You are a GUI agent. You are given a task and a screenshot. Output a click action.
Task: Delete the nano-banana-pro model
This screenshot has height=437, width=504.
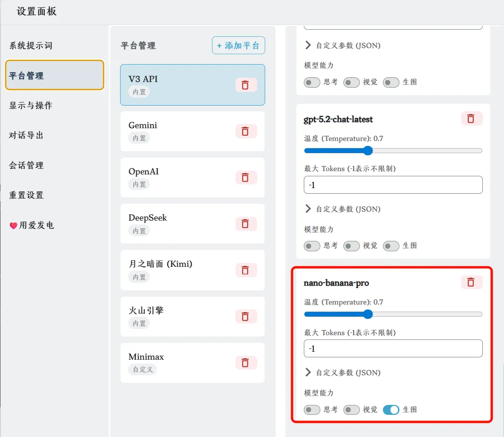[x=471, y=282]
